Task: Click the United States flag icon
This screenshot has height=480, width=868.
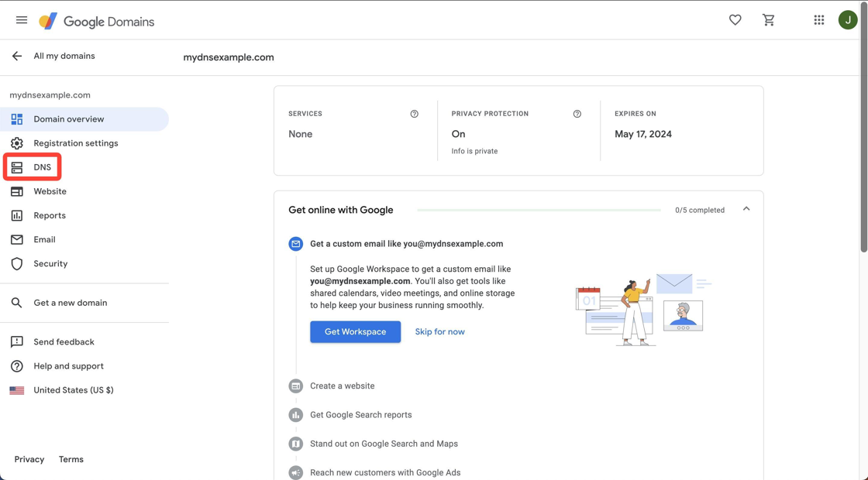Action: (17, 390)
